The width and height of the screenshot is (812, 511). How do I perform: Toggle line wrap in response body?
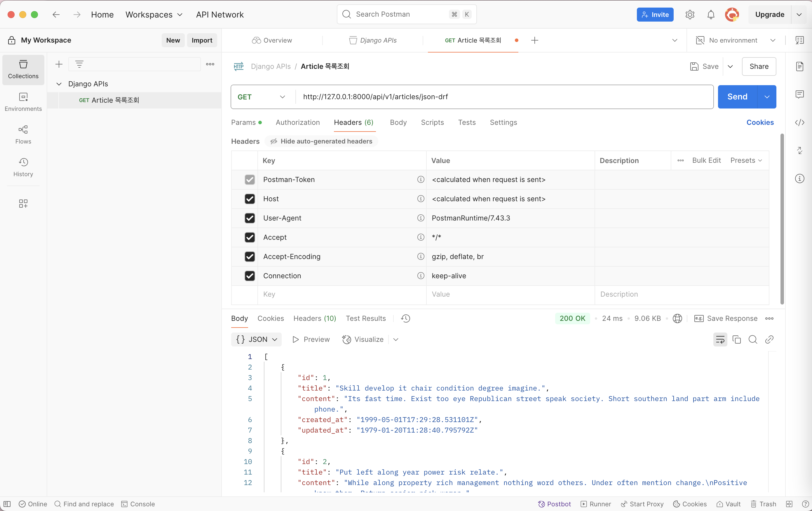pyautogui.click(x=720, y=339)
